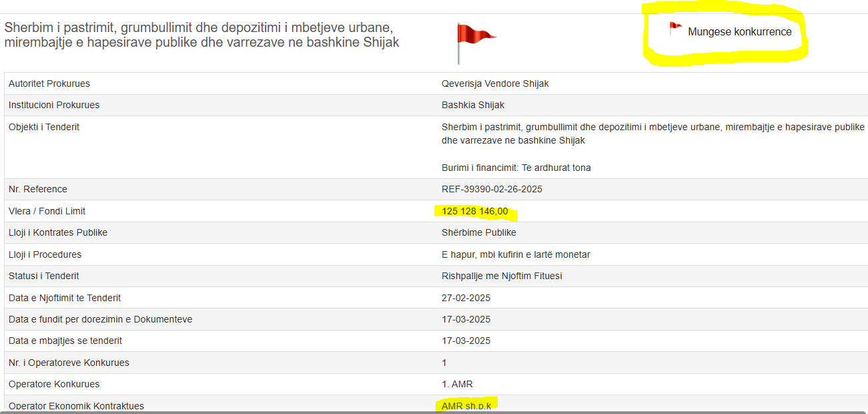This screenshot has height=414, width=868.
Task: Click the "Nr. i Operatoreve Konkurues" label
Action: pos(69,363)
